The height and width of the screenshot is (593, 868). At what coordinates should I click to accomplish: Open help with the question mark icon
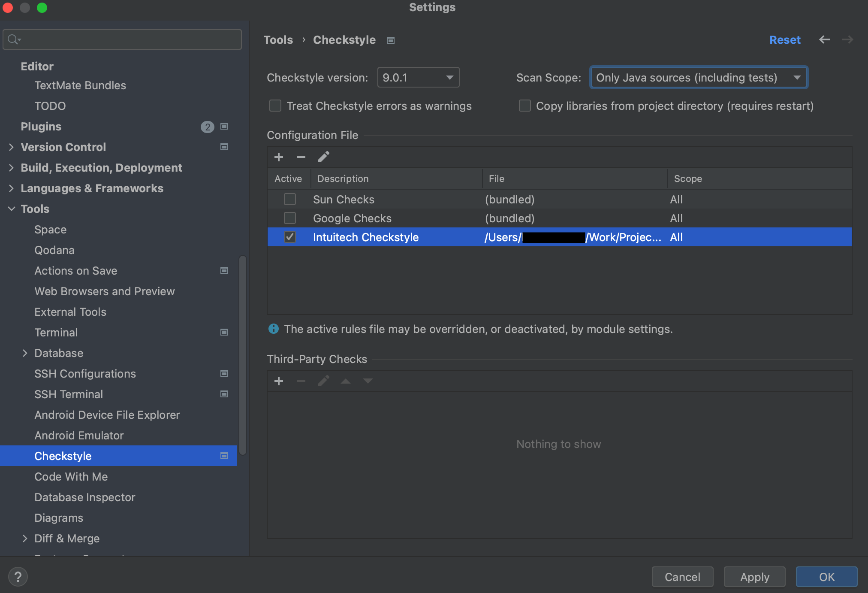pyautogui.click(x=18, y=577)
